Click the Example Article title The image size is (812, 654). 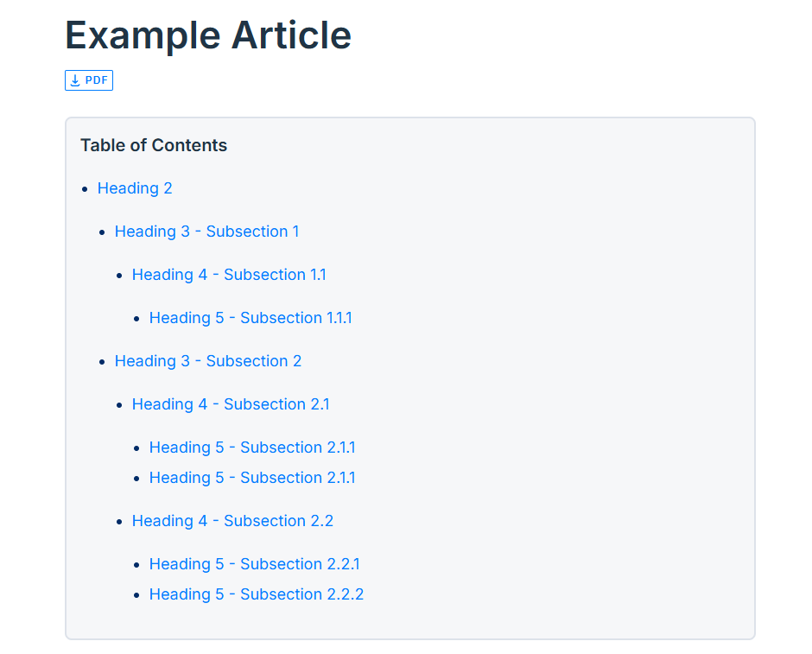pos(208,35)
